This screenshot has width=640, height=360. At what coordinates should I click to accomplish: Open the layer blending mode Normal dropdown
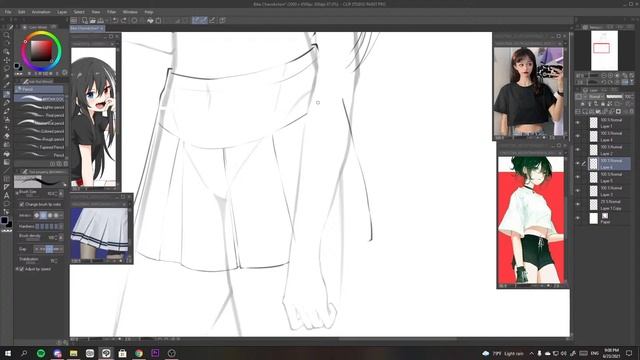click(596, 97)
